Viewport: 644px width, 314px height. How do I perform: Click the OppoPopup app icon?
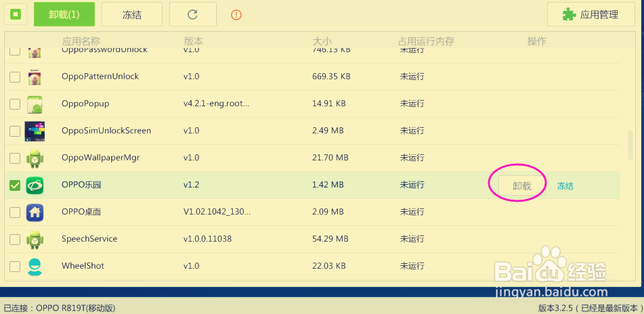(x=35, y=104)
